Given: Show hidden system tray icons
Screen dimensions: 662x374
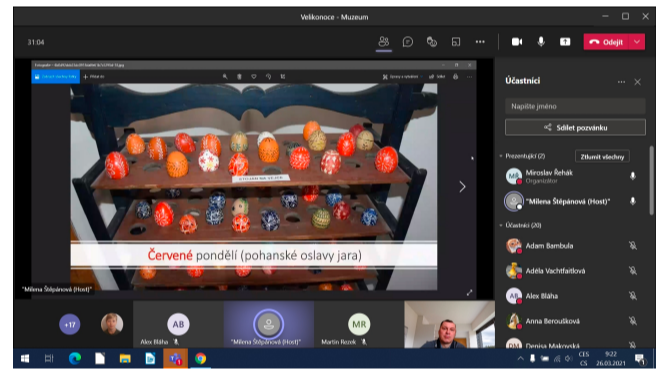Looking at the screenshot, I should tap(520, 358).
